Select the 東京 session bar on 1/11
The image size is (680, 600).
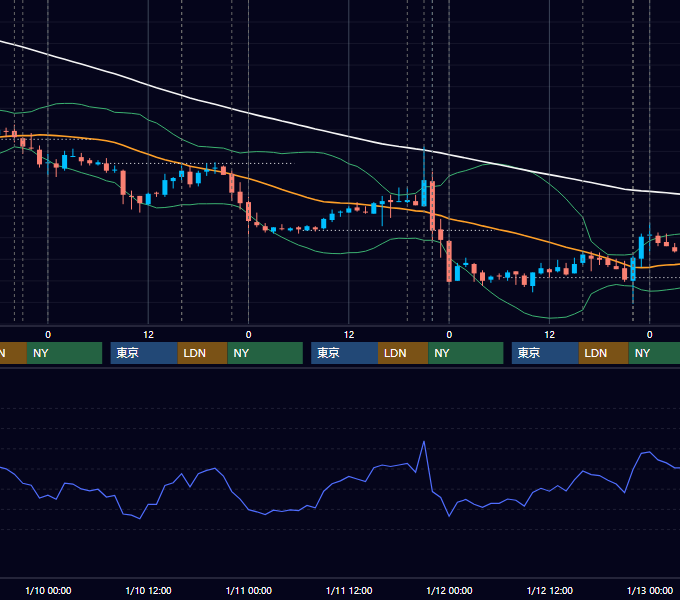click(344, 353)
